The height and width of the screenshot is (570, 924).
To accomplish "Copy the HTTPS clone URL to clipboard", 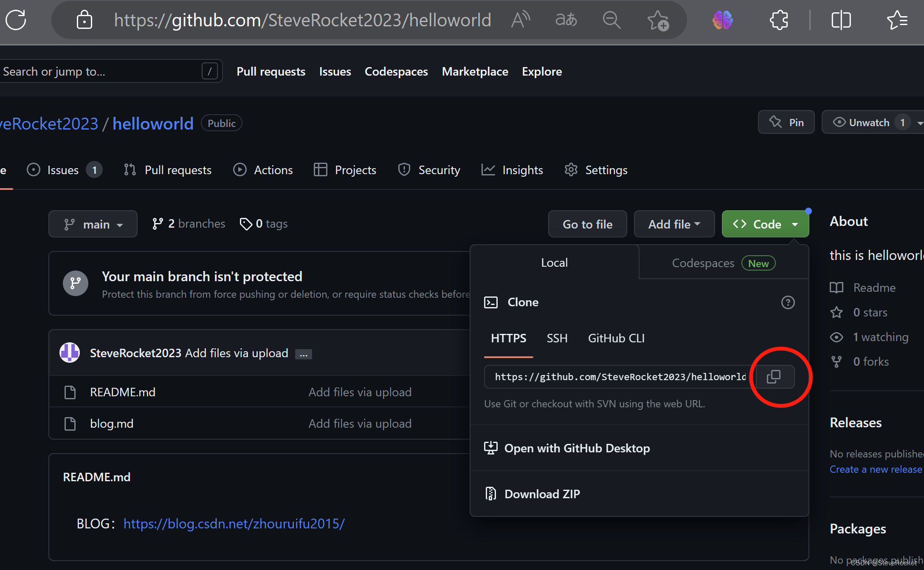I will 774,377.
